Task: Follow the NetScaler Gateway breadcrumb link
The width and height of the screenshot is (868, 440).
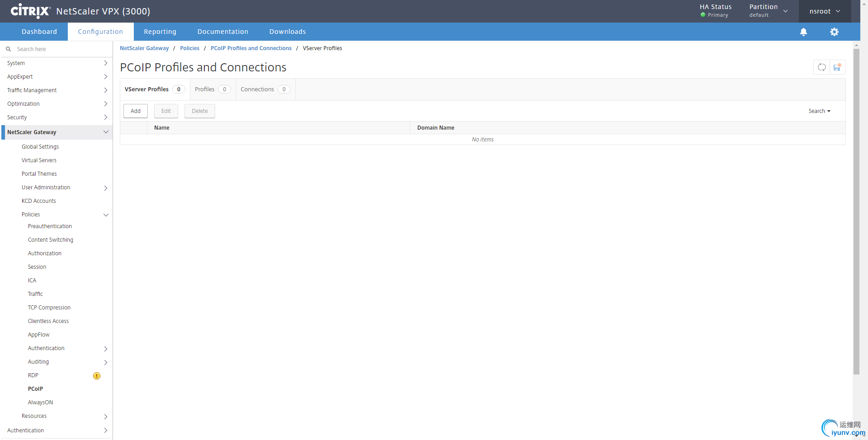Action: point(144,48)
